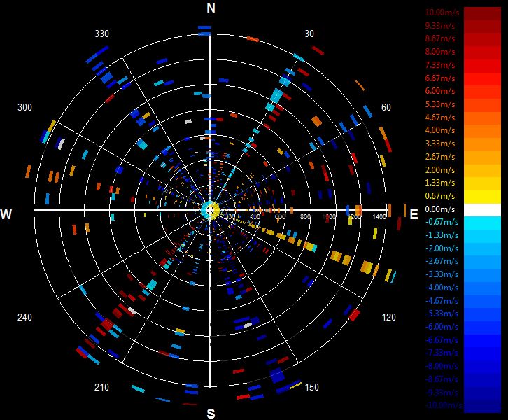
Task: Click the -1.33m/s legend label
Action: [x=442, y=235]
